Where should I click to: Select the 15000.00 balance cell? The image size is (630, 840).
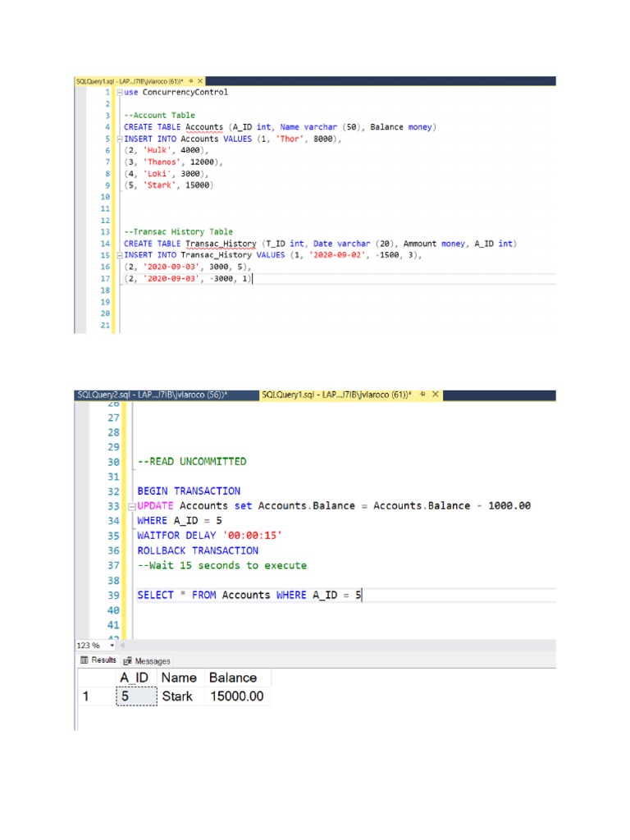click(236, 696)
